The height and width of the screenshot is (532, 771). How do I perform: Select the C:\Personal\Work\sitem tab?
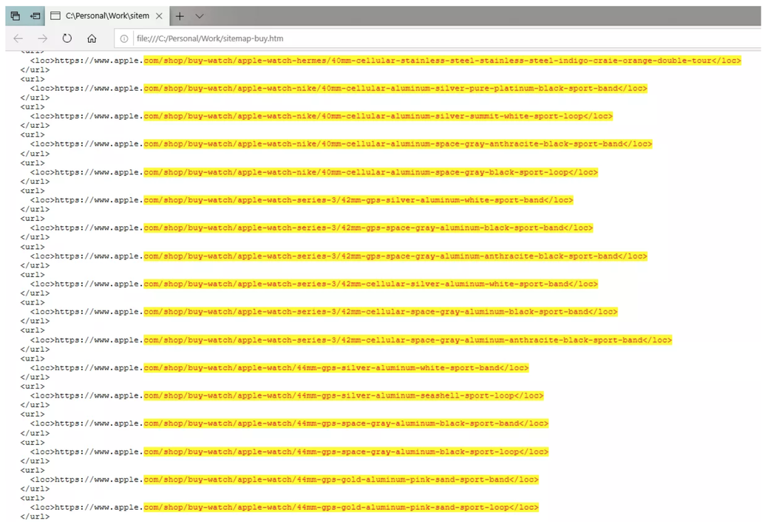107,16
